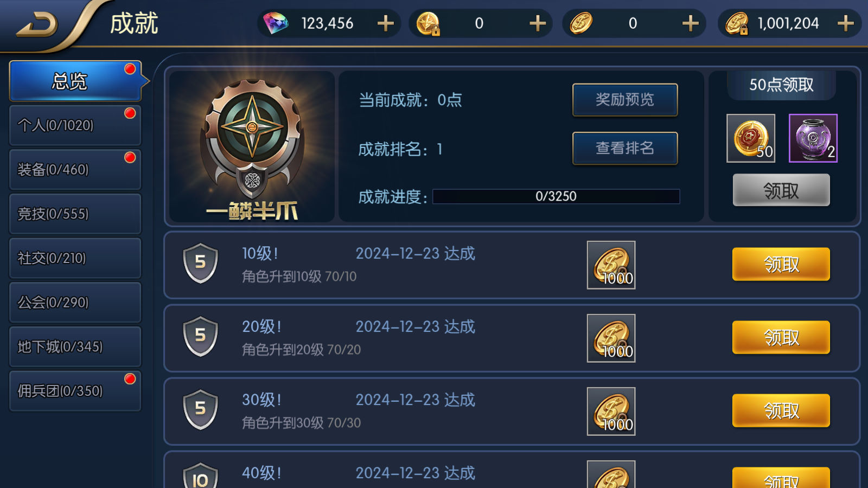Screen dimensions: 868x488
Task: Click the 0/3250 achievement progress bar
Action: coord(556,196)
